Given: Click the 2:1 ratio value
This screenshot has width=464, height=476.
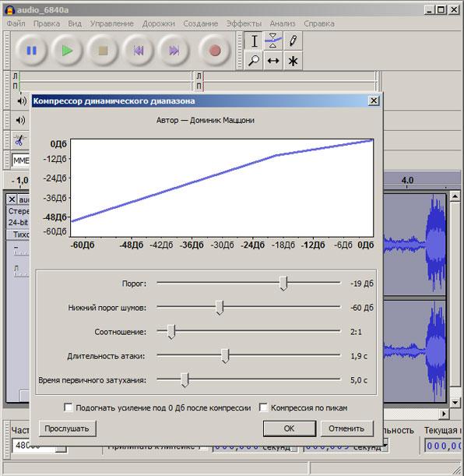Looking at the screenshot, I should pyautogui.click(x=356, y=332).
